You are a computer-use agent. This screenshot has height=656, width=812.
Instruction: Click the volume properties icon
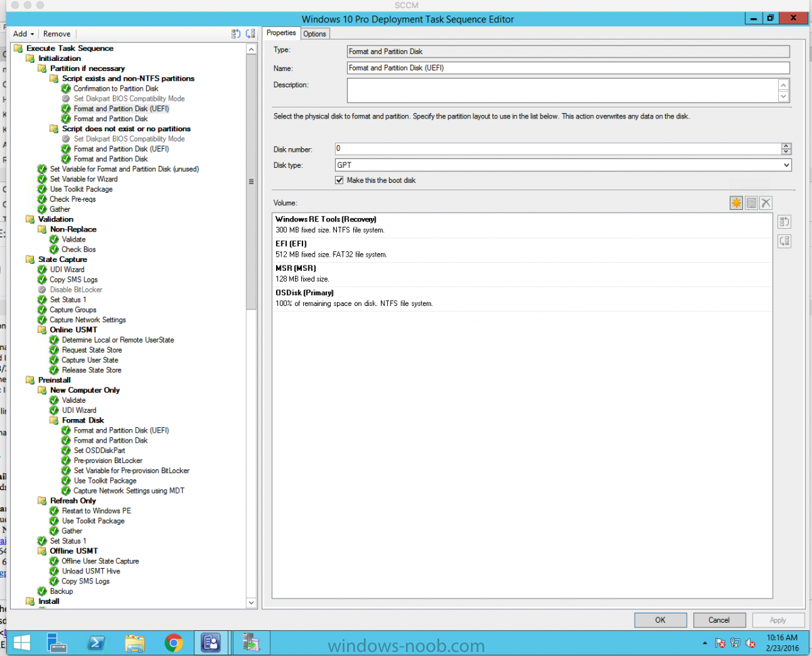pos(751,203)
